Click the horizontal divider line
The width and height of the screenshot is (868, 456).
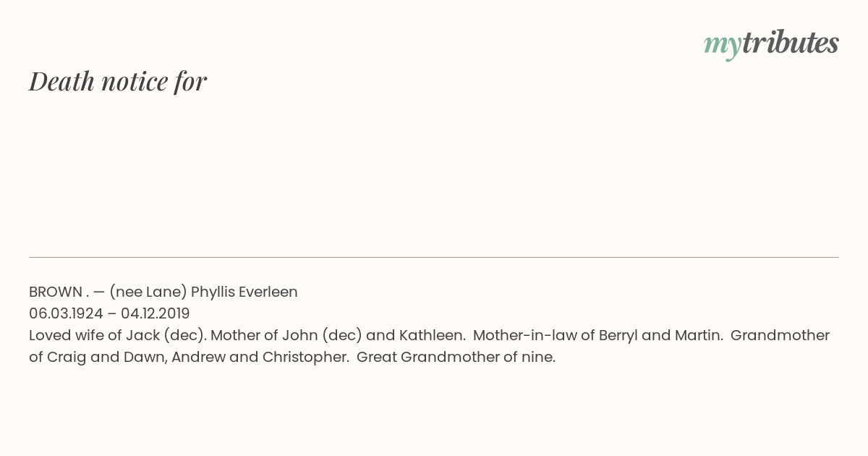[434, 257]
